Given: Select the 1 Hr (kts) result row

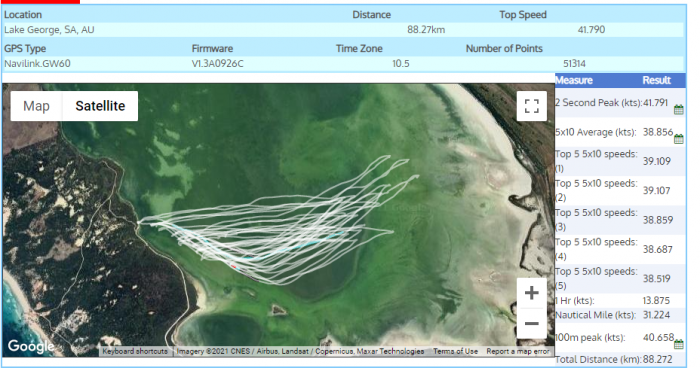Looking at the screenshot, I should 620,301.
